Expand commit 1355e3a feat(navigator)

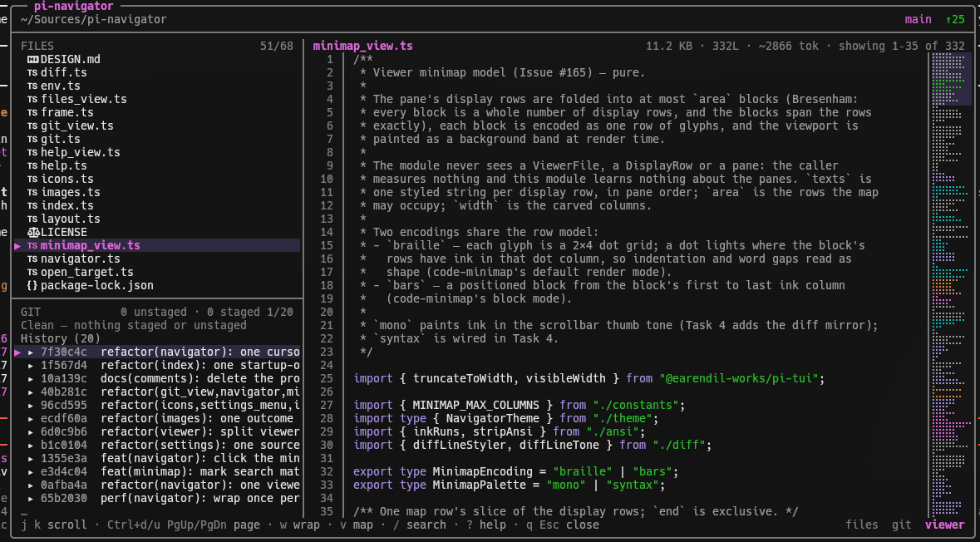(x=31, y=459)
